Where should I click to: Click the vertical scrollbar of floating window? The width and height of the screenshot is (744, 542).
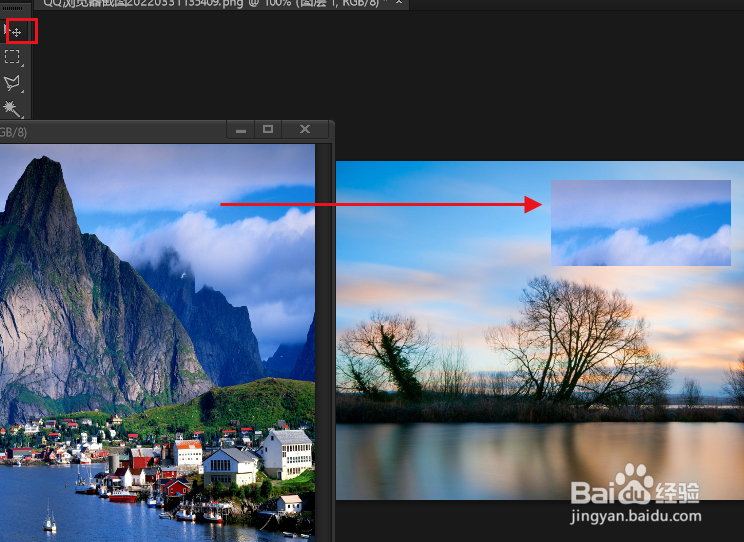[324, 343]
